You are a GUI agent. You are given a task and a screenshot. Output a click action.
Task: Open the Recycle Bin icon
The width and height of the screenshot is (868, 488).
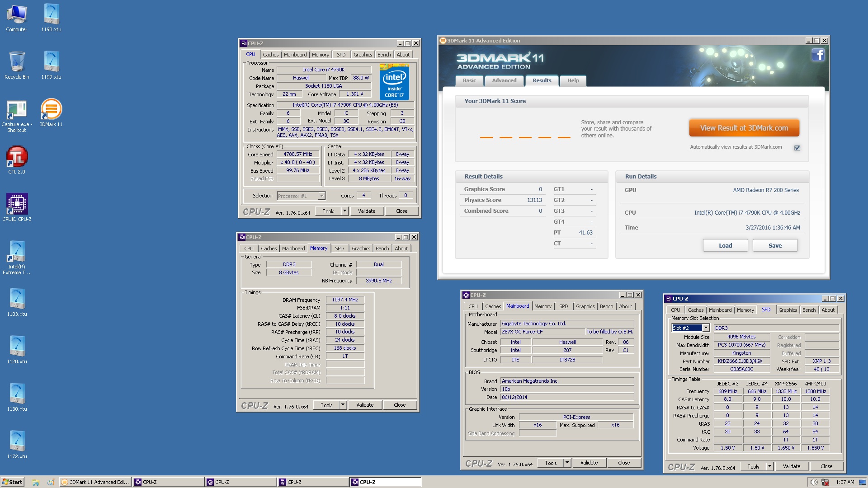17,66
